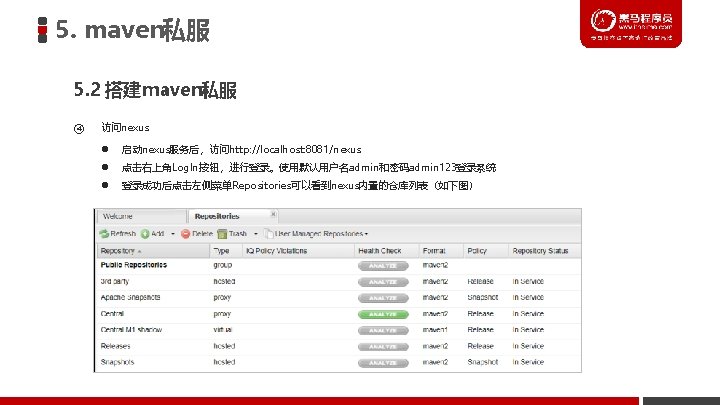This screenshot has height=405, width=720.
Task: Click ANALYZE button for Snapshots row
Action: [x=383, y=363]
